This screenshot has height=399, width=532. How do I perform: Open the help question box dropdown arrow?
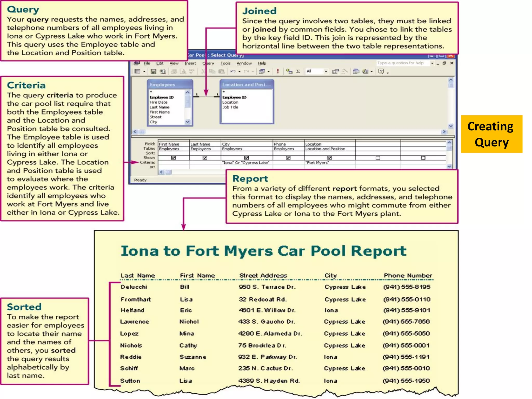pyautogui.click(x=432, y=63)
